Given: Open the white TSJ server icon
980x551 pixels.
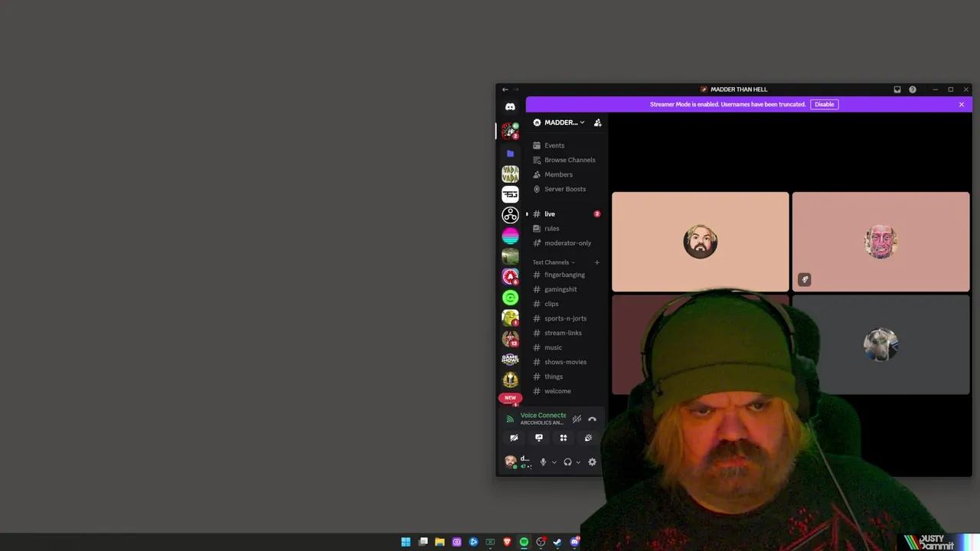Looking at the screenshot, I should click(x=510, y=194).
